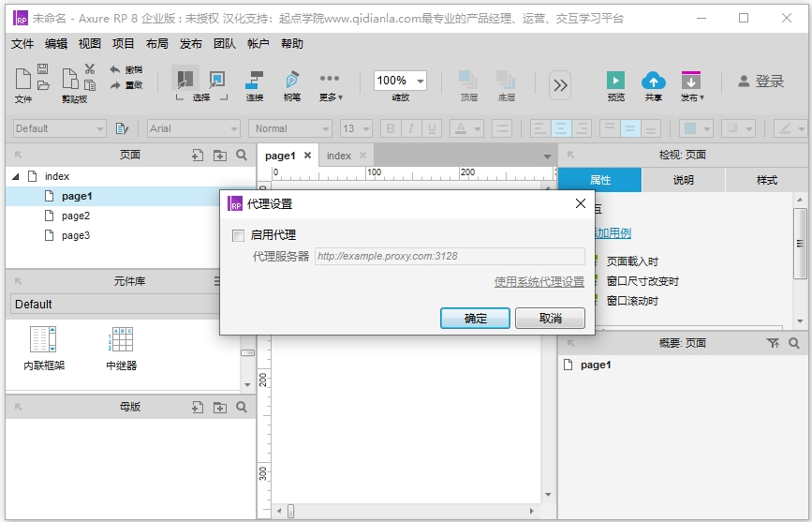
Task: Toggle the bullet list button
Action: pyautogui.click(x=502, y=128)
